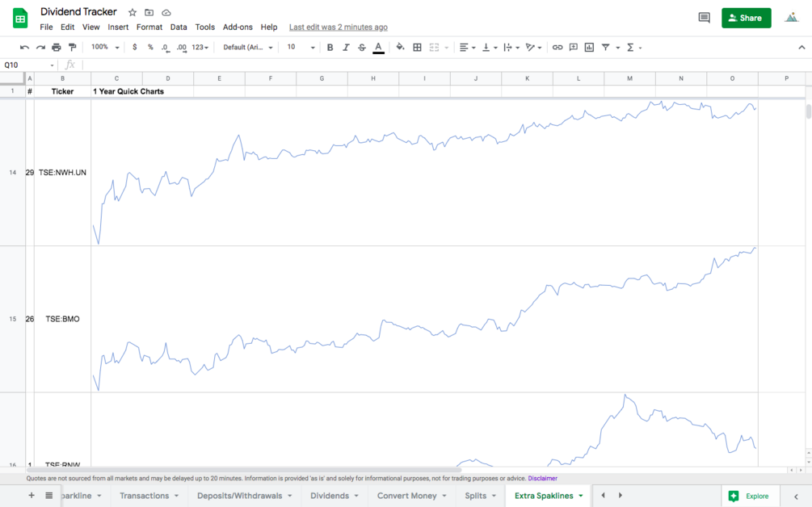Open horizontal align dropdown

[x=467, y=47]
